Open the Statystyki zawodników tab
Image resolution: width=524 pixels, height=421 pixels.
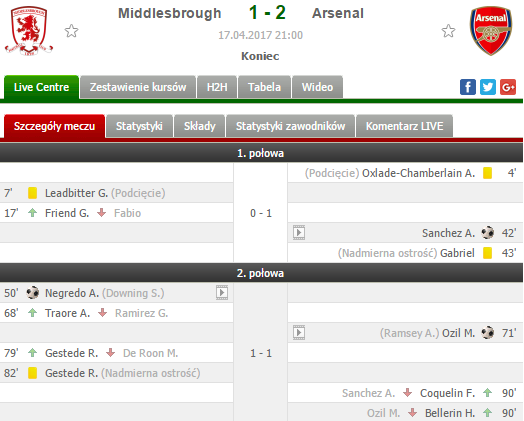point(290,126)
